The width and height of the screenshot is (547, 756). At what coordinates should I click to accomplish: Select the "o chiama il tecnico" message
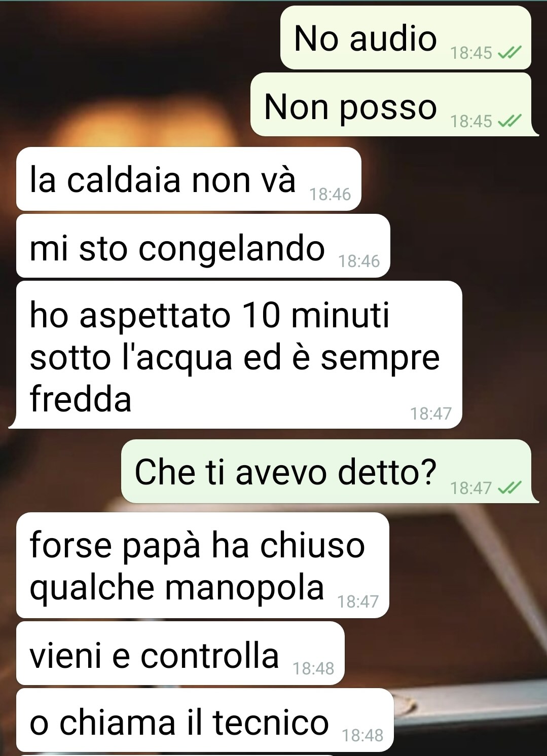(205, 720)
